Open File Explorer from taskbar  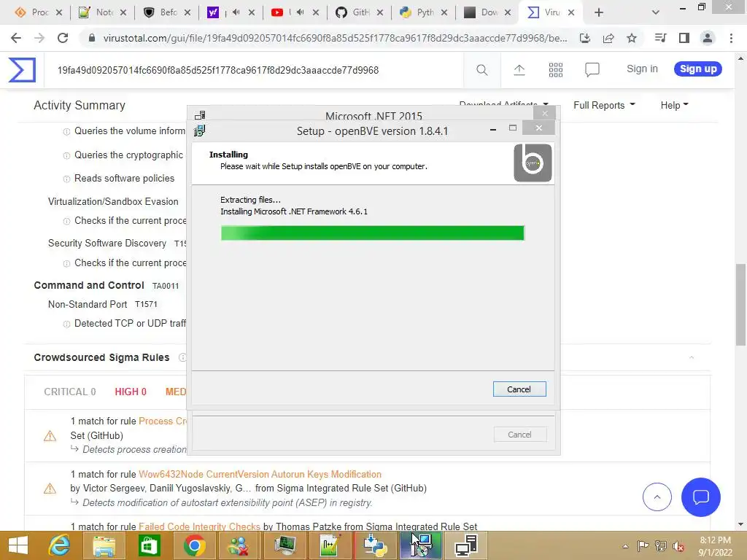(x=104, y=545)
